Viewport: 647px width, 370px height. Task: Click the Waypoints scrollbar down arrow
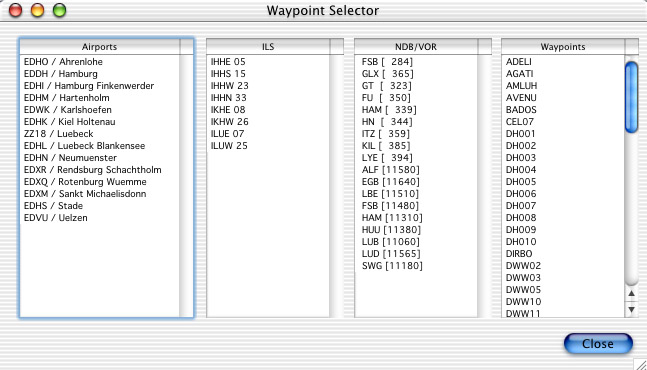631,309
